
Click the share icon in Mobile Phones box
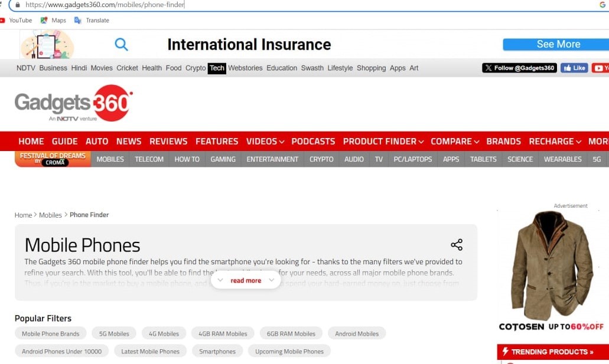(x=457, y=245)
